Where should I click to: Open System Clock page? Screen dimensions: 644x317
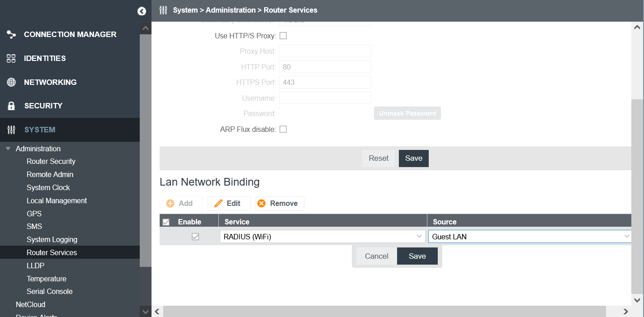point(48,187)
